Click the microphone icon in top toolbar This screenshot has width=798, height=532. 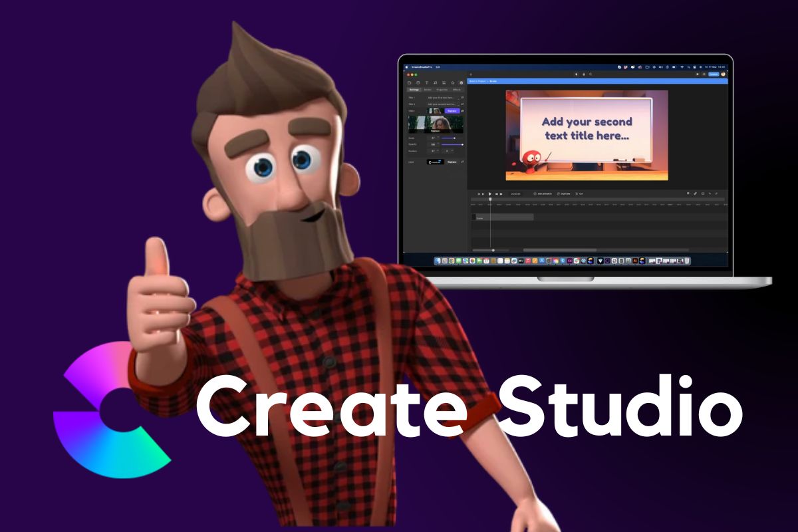(584, 74)
